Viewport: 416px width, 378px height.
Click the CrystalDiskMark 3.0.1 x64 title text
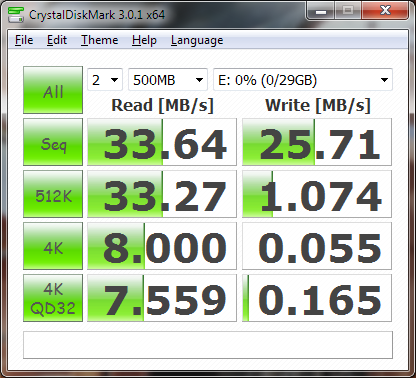tap(97, 15)
